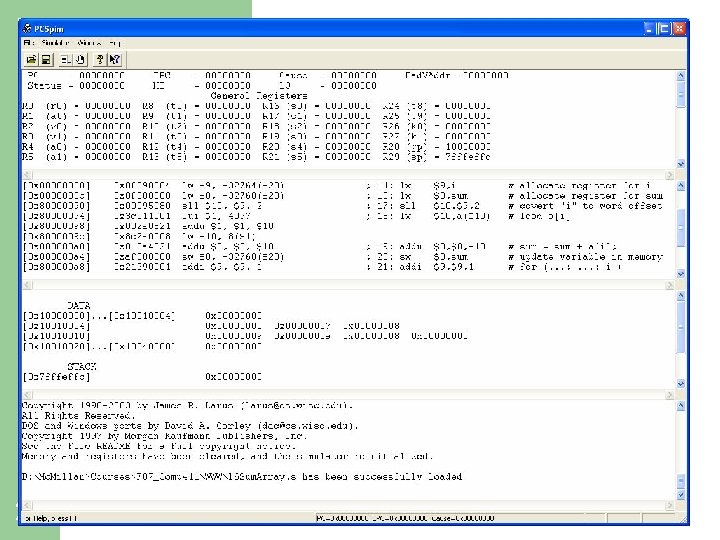The image size is (720, 540).
Task: Select the R28 (gp) register entry
Action: [x=437, y=147]
